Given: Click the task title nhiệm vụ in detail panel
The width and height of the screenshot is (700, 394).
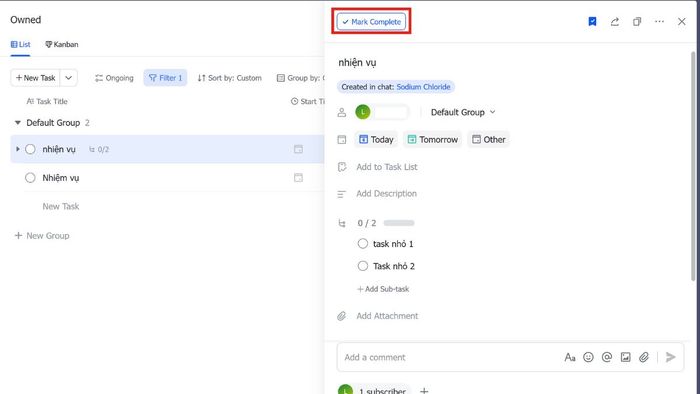Looking at the screenshot, I should click(x=357, y=62).
